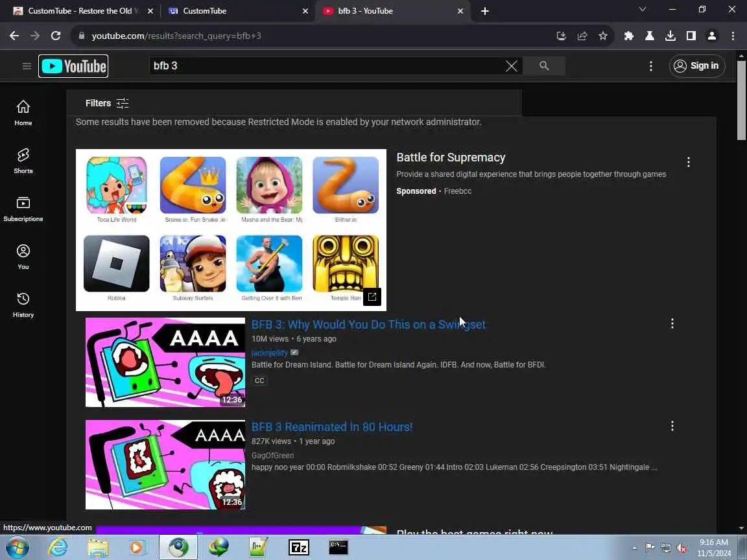
Task: Open the browser Downloads icon
Action: click(x=670, y=36)
